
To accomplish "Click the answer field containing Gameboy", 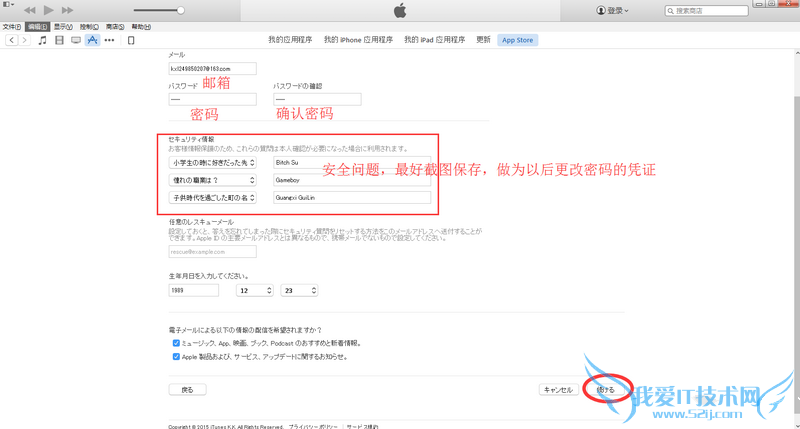I will [x=352, y=180].
